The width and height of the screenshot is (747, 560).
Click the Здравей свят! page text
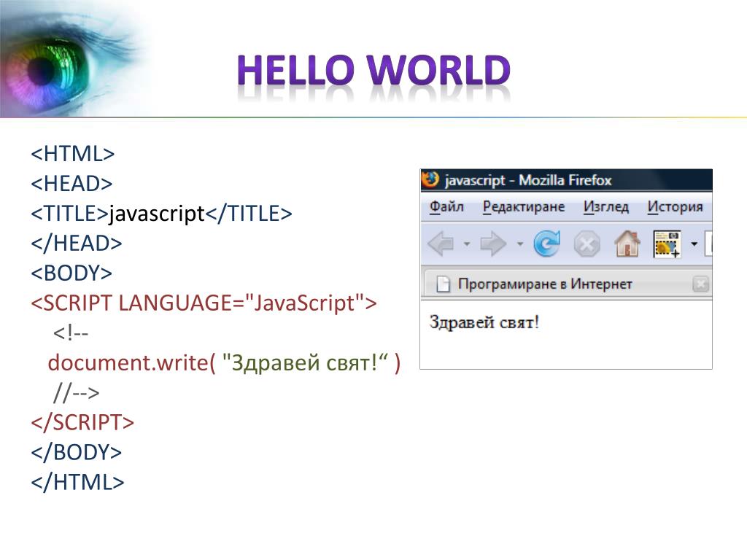coord(484,322)
